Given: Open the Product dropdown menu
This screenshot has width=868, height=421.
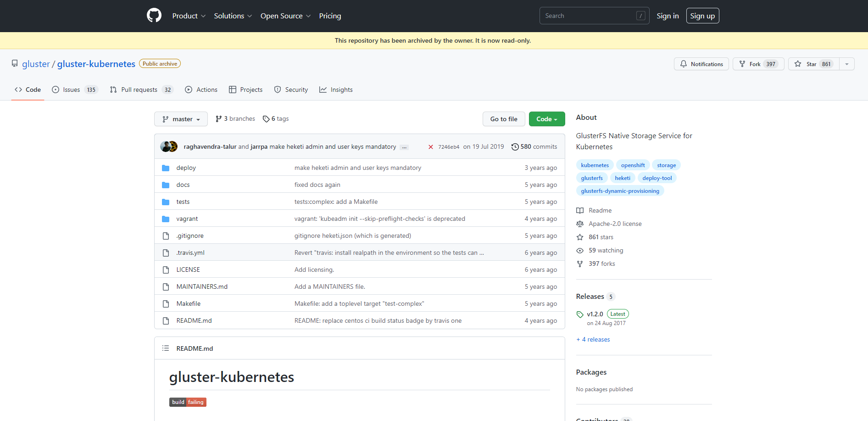Looking at the screenshot, I should [189, 16].
